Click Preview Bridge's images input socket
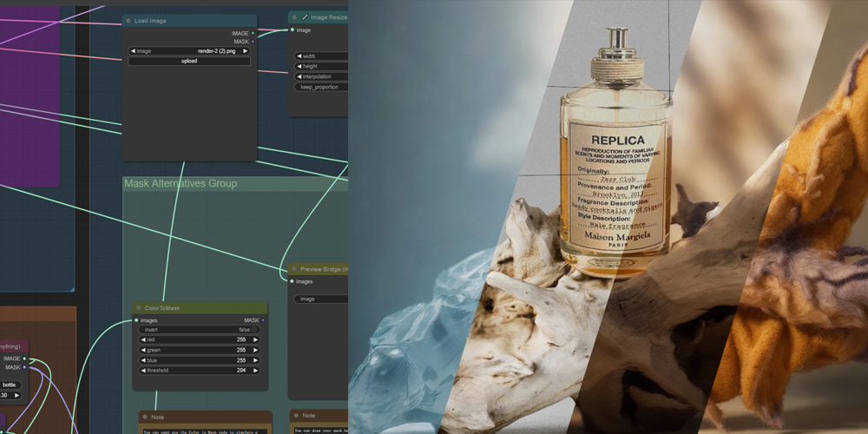Screen dimensions: 868x434 [x=292, y=281]
